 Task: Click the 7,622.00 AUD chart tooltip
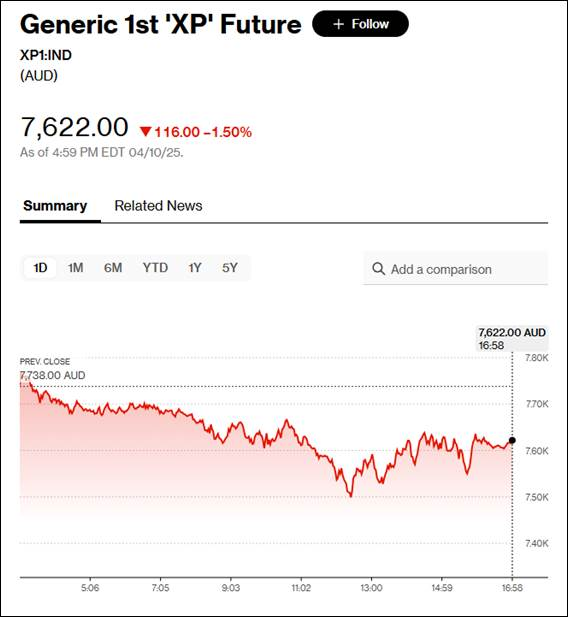coord(512,339)
